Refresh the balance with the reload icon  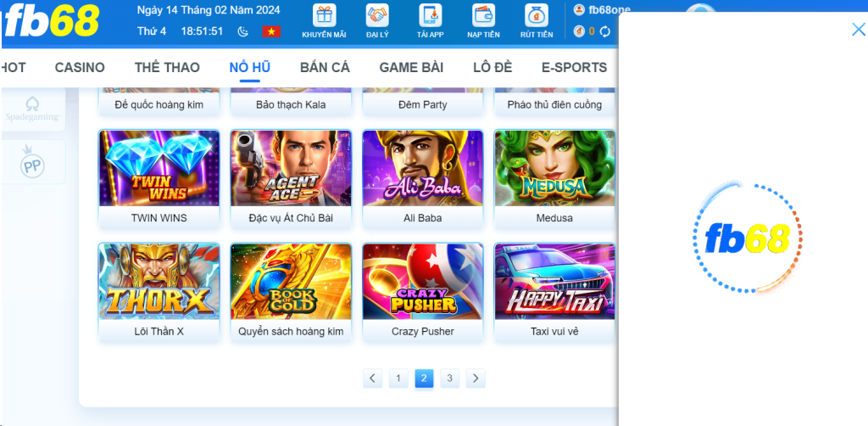(605, 31)
